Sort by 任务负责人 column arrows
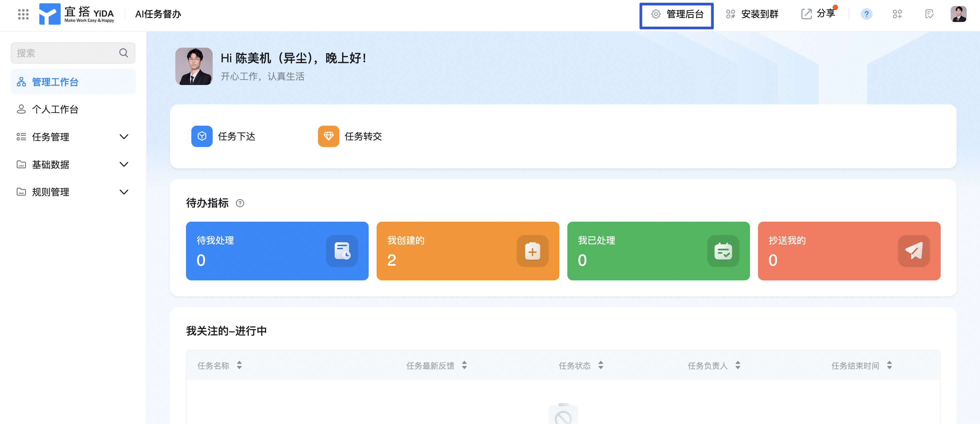 click(x=738, y=365)
